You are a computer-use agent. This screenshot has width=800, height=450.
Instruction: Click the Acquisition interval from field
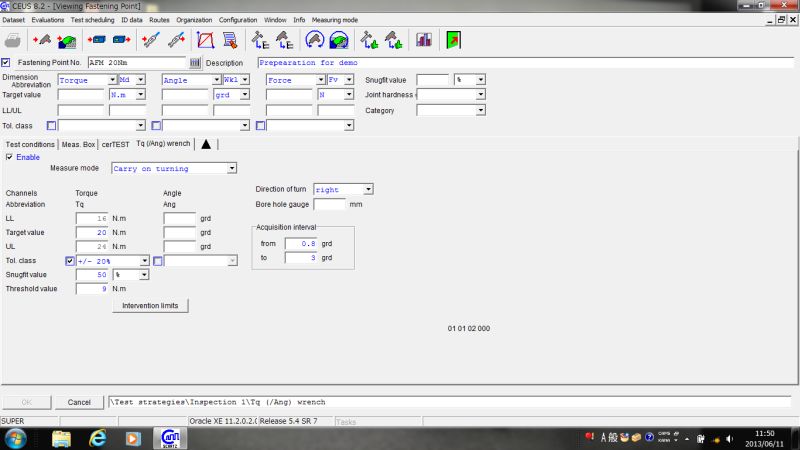301,244
